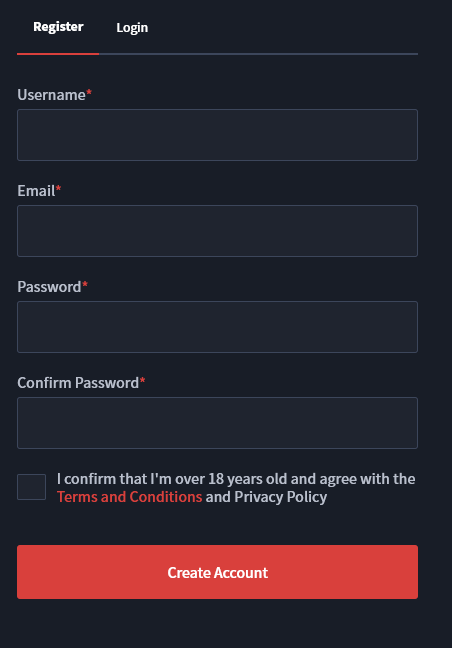Image resolution: width=452 pixels, height=648 pixels.
Task: Click the Privacy Policy text
Action: coord(281,497)
